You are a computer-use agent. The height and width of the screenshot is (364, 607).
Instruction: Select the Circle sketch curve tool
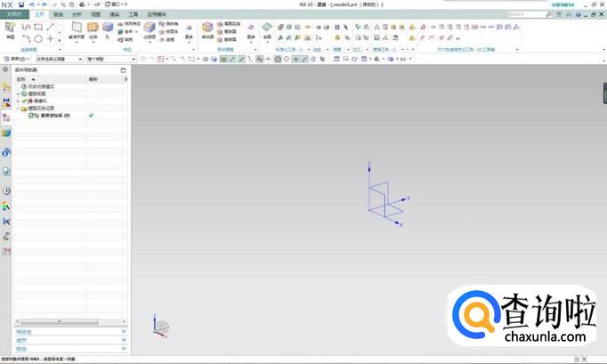38,39
